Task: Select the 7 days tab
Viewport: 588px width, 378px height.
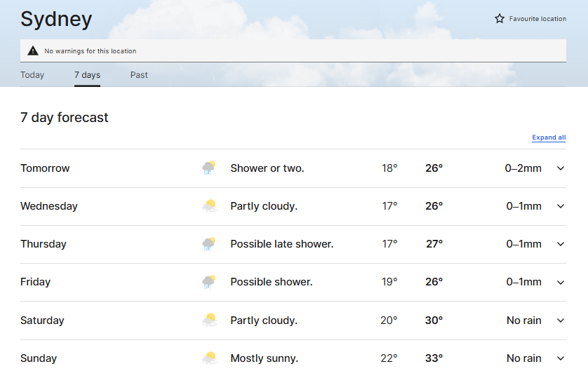Action: point(87,75)
